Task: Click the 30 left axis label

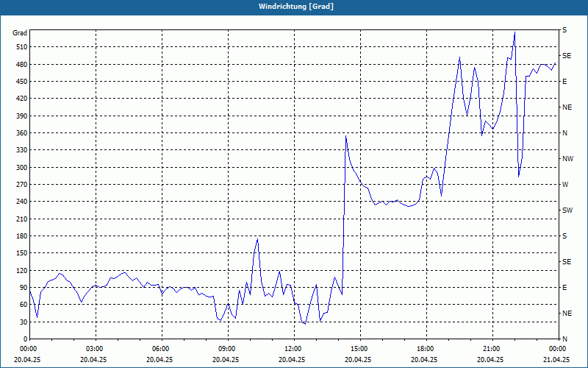Action: click(x=23, y=322)
